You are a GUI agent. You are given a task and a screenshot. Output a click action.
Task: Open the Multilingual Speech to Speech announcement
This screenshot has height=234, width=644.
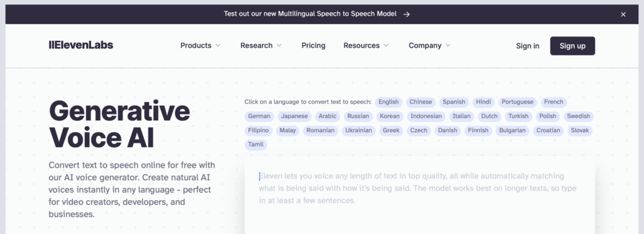coord(310,14)
